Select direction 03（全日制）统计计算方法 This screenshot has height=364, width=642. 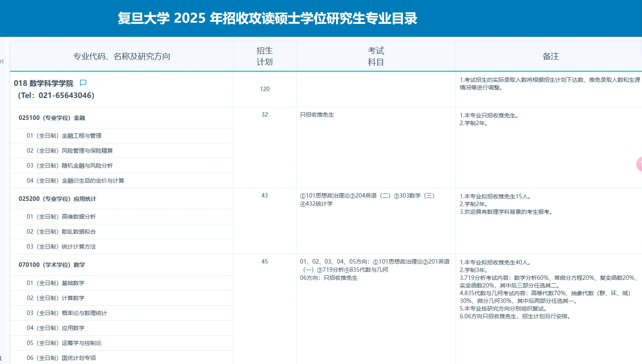122,247
